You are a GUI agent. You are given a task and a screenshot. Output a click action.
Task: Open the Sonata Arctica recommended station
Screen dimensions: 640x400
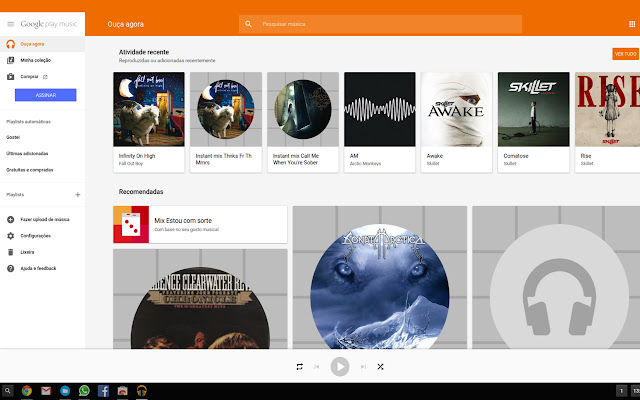[x=380, y=278]
